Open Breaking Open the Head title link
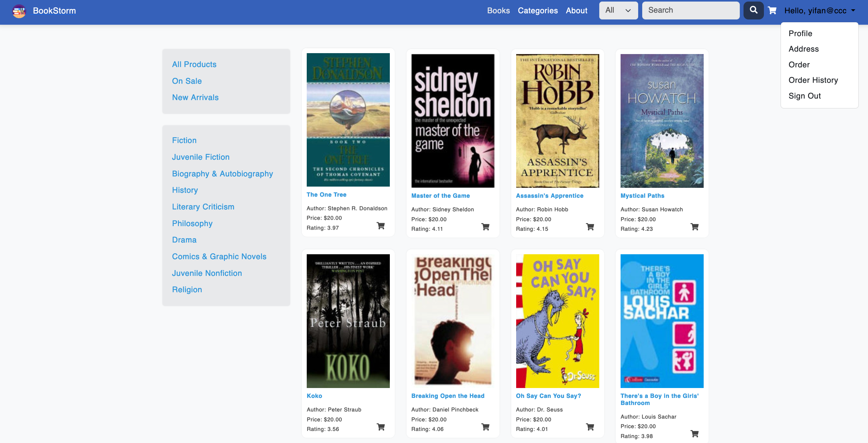This screenshot has width=868, height=443. tap(448, 395)
